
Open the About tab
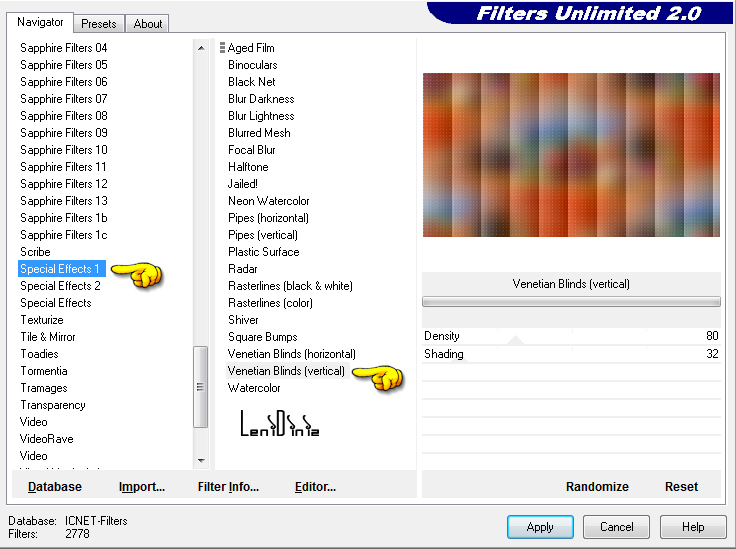tap(148, 24)
